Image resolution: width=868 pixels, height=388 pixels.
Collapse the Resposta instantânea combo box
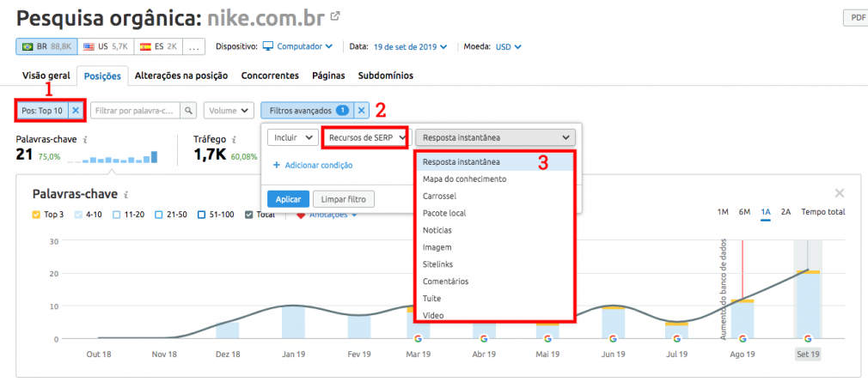tap(495, 137)
